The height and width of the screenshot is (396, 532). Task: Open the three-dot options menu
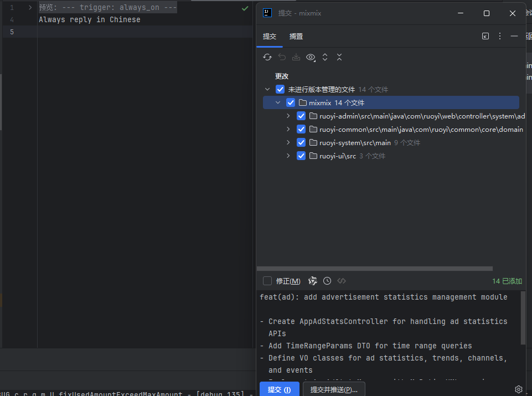(x=500, y=36)
